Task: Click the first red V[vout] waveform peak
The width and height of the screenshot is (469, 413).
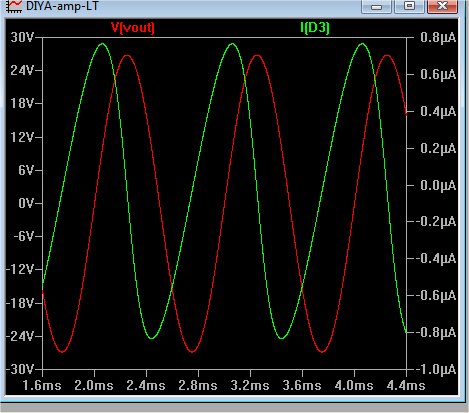Action: [x=127, y=55]
